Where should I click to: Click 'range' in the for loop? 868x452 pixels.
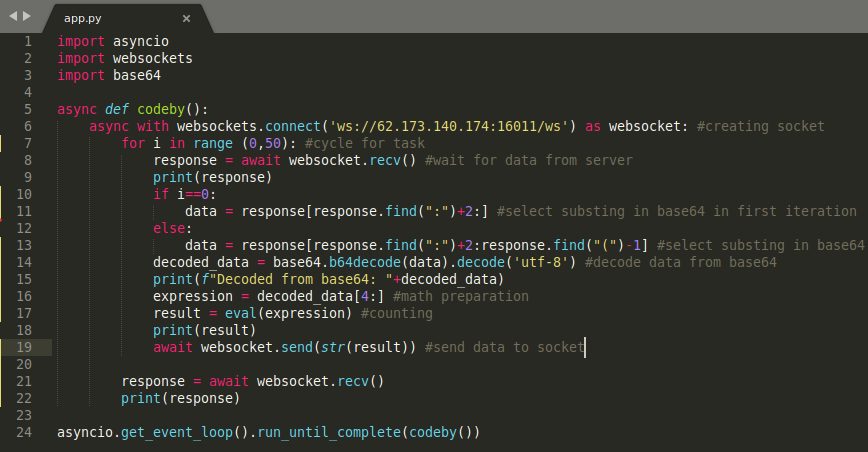pyautogui.click(x=213, y=144)
